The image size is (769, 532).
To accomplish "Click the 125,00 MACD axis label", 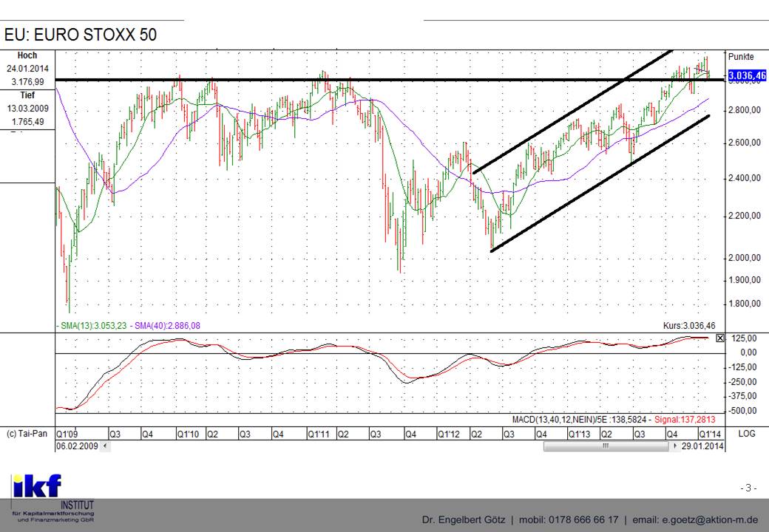I will (x=744, y=338).
